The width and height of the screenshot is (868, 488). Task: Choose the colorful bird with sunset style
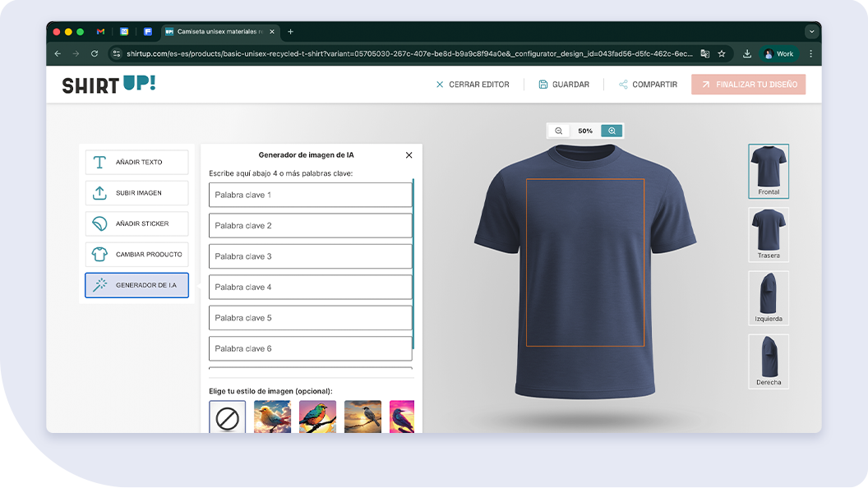(318, 417)
